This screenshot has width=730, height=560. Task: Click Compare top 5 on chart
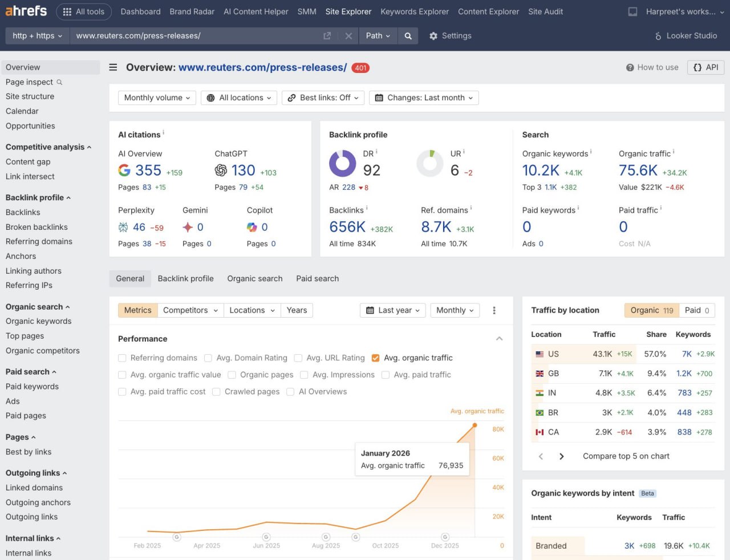point(626,456)
